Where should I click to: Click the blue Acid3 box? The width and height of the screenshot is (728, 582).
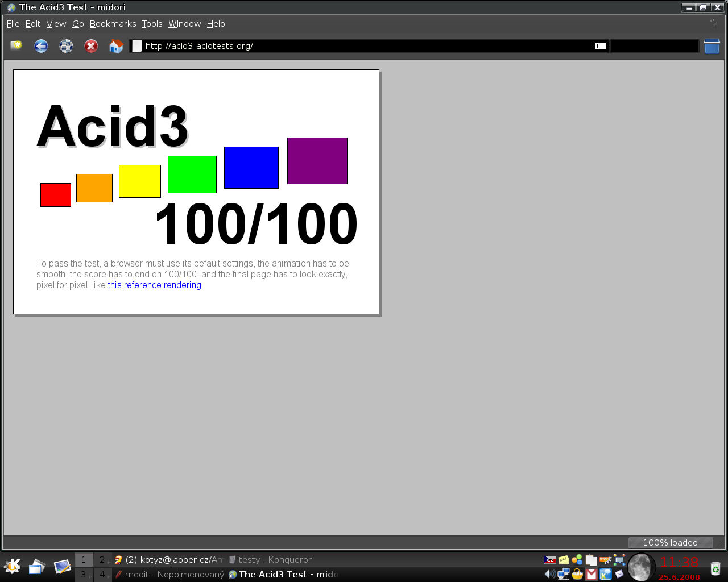coord(251,168)
